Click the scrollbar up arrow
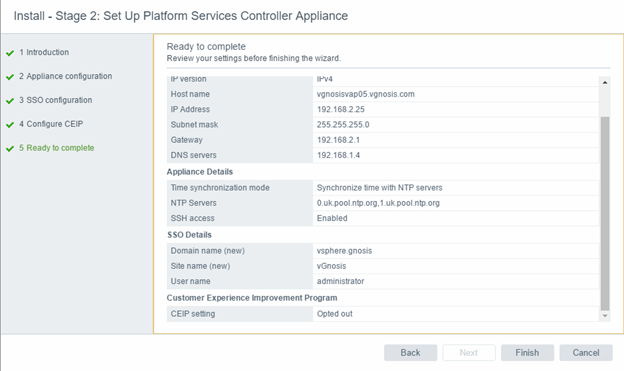This screenshot has width=624, height=371. click(x=605, y=82)
